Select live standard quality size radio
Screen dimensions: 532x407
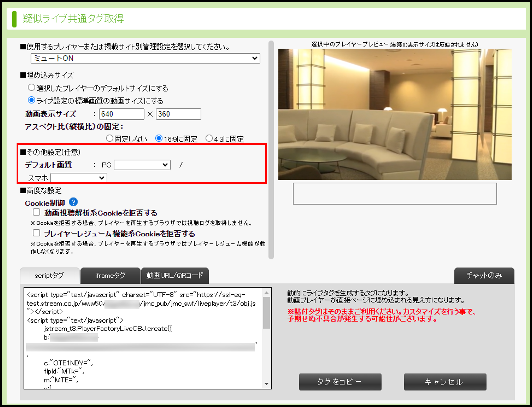click(31, 100)
